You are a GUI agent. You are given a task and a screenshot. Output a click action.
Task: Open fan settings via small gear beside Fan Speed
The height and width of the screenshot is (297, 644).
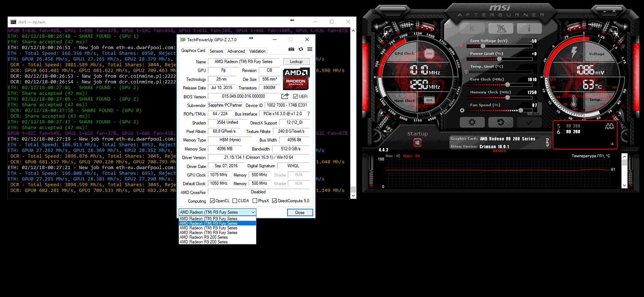(x=462, y=110)
